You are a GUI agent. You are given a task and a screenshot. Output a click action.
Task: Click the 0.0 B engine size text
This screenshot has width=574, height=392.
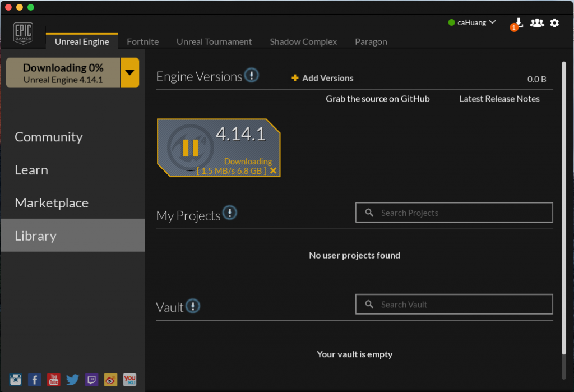(536, 79)
